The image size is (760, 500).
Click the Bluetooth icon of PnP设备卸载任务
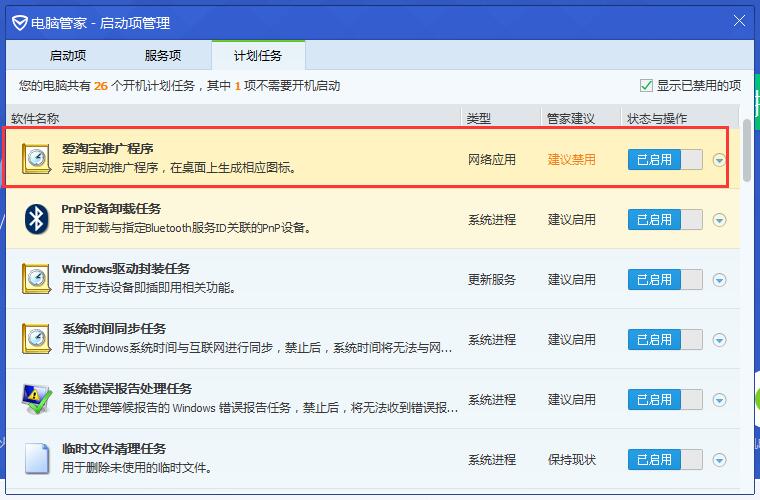pos(36,219)
